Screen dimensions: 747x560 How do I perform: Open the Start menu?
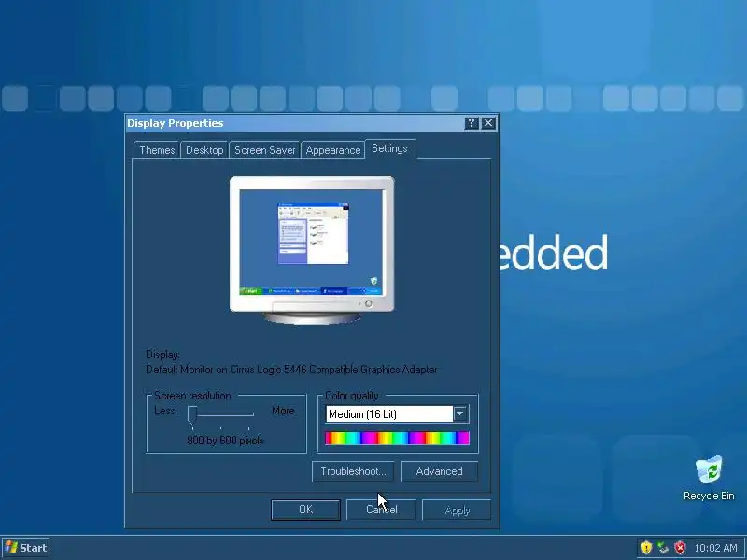click(26, 548)
